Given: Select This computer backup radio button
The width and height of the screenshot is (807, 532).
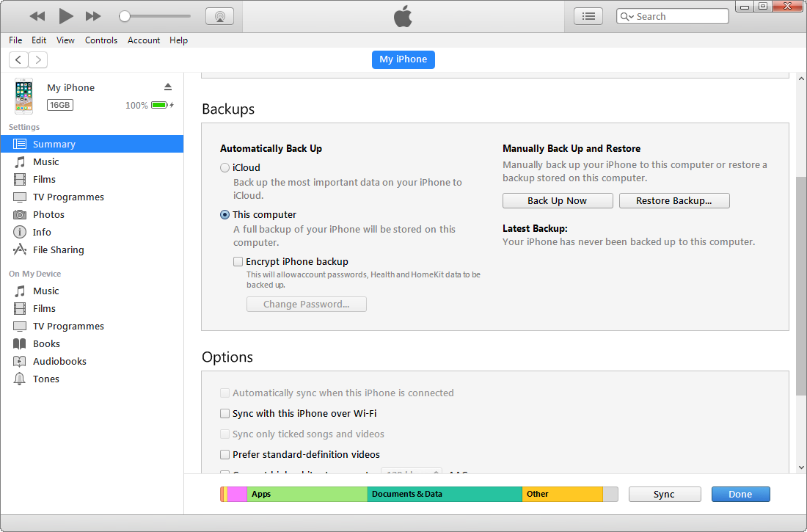Looking at the screenshot, I should click(x=225, y=215).
